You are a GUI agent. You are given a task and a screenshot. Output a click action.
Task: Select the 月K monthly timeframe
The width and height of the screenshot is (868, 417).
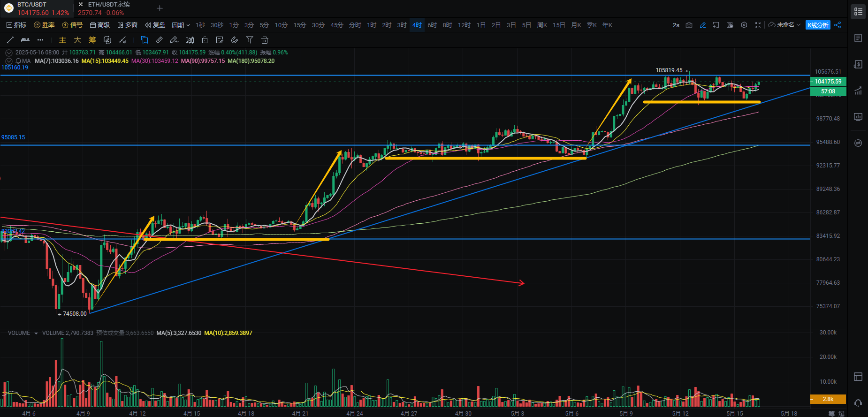[x=576, y=25]
